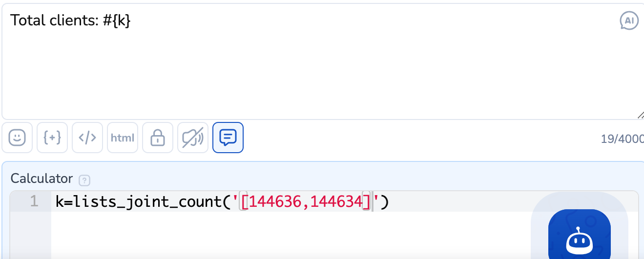644x259 pixels.
Task: Click line number 1 in Calculator gutter
Action: pos(34,201)
